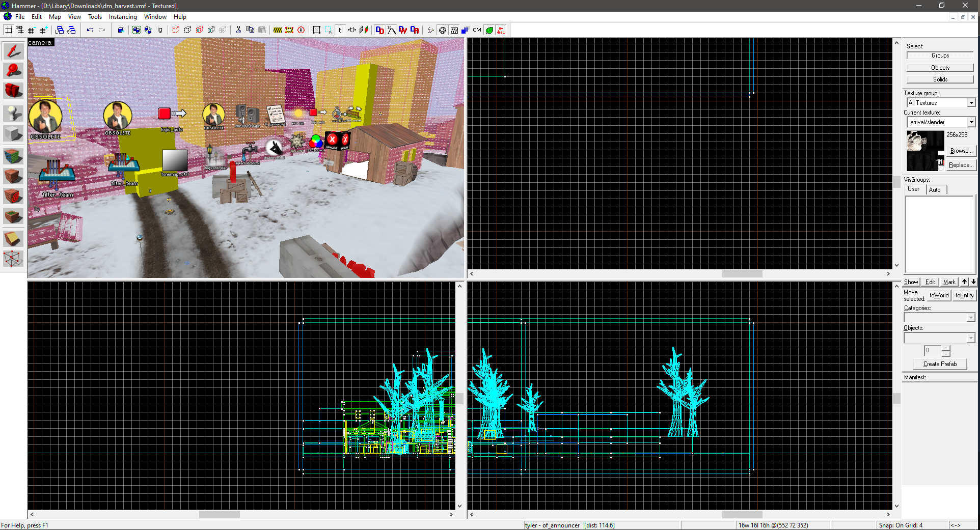Toggle auto-selection mode
The image size is (980, 530).
click(x=329, y=30)
